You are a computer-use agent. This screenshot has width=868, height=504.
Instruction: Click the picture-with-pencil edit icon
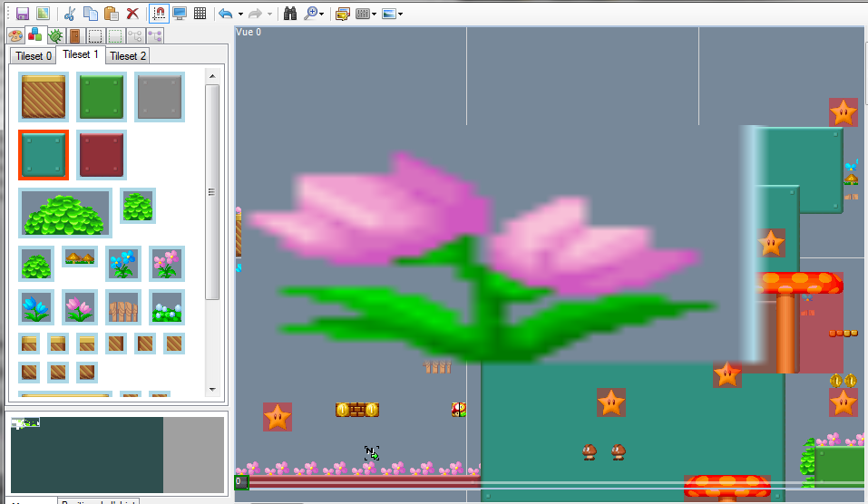[x=342, y=14]
